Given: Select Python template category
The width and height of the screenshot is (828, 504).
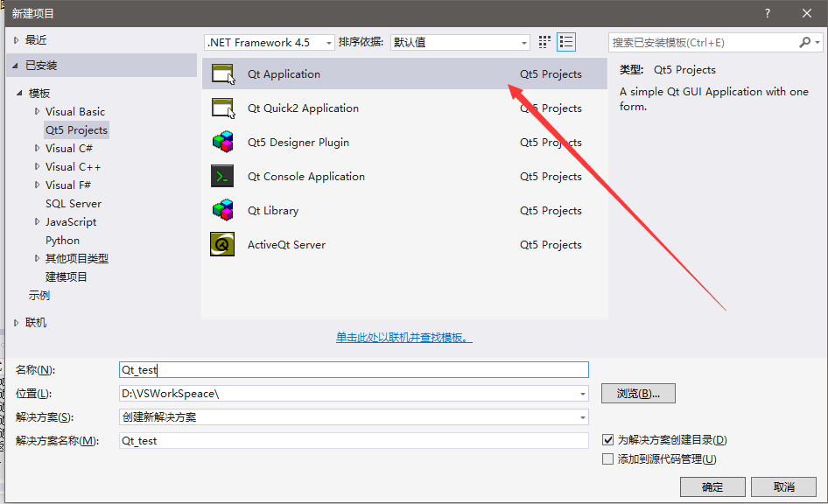Looking at the screenshot, I should click(62, 240).
